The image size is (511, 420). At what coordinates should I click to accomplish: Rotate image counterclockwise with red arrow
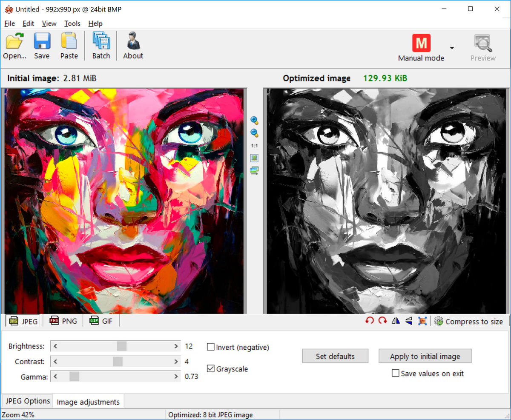click(x=369, y=321)
